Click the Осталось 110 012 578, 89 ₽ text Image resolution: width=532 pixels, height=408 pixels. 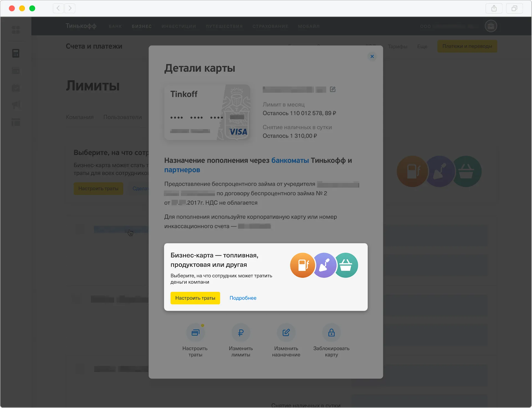point(299,113)
